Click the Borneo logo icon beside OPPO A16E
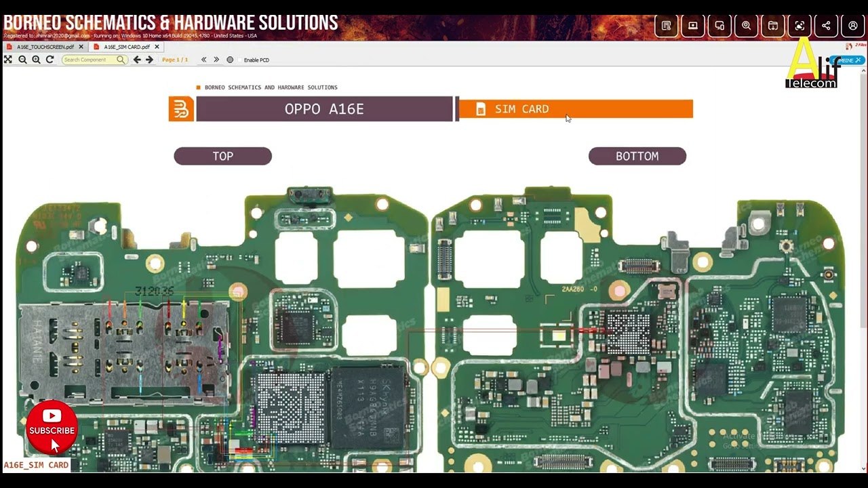The image size is (868, 488). (181, 109)
